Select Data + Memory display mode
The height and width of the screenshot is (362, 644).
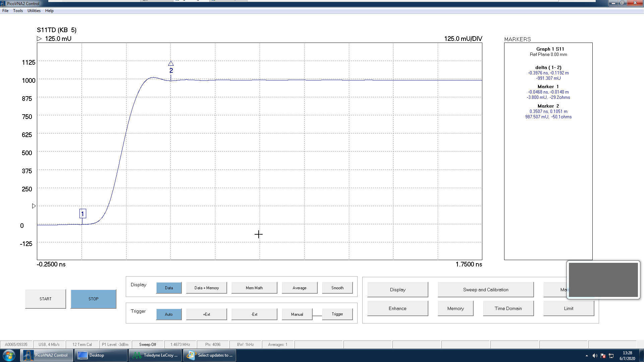207,288
